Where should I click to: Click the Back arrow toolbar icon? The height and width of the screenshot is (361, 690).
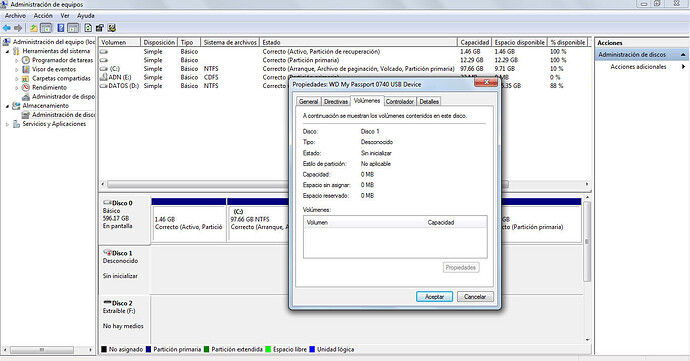(x=7, y=28)
